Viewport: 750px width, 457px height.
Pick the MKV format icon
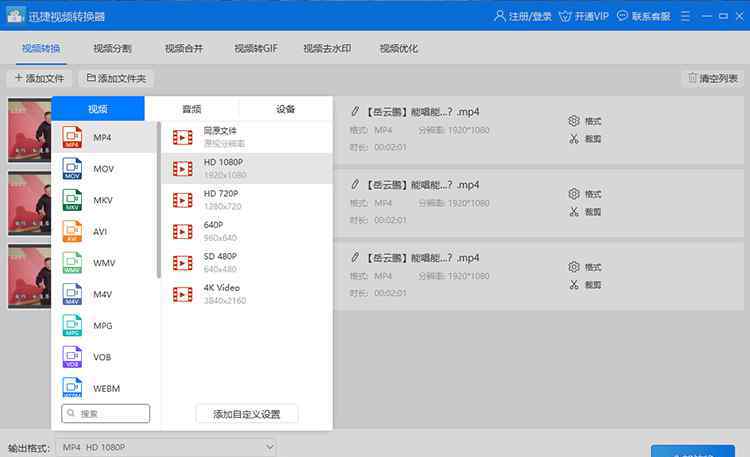(72, 200)
